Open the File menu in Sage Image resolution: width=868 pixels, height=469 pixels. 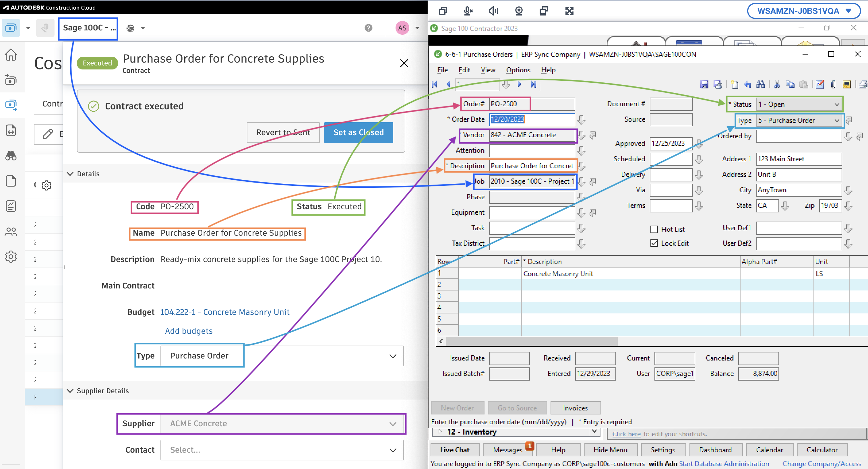pyautogui.click(x=442, y=70)
